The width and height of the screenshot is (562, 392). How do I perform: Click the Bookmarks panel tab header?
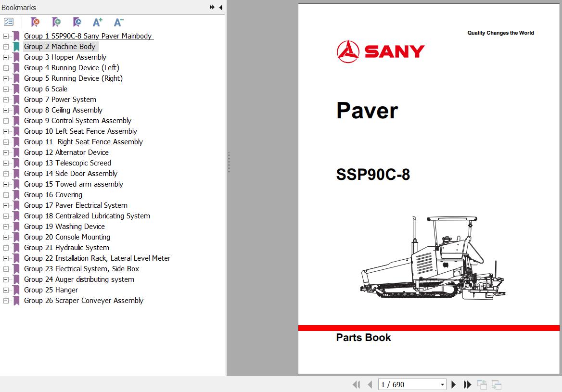point(19,7)
